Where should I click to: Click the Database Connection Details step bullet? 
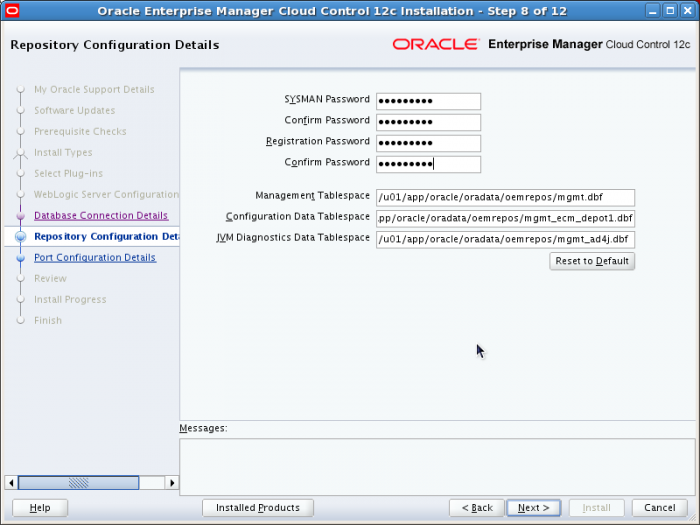click(x=21, y=216)
